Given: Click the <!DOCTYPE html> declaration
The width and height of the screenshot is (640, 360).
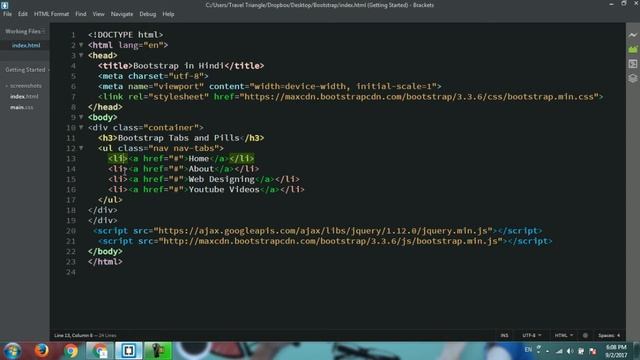Looking at the screenshot, I should coord(125,35).
